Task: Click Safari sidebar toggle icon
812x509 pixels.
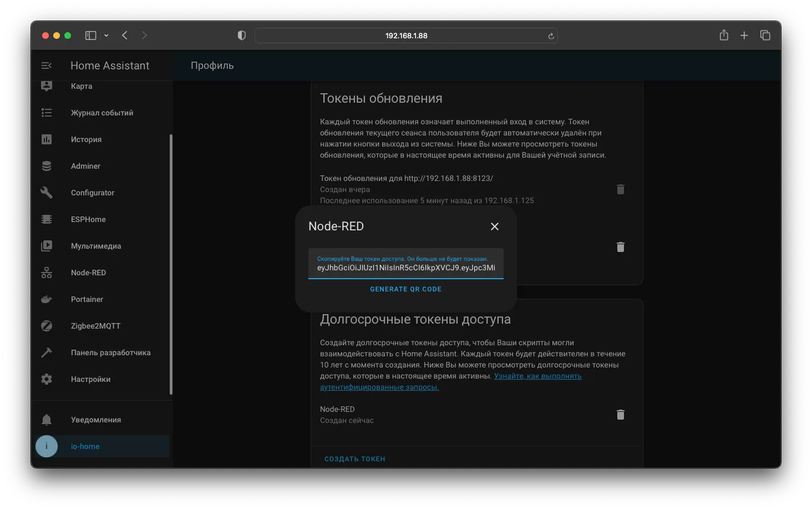Action: [x=90, y=36]
